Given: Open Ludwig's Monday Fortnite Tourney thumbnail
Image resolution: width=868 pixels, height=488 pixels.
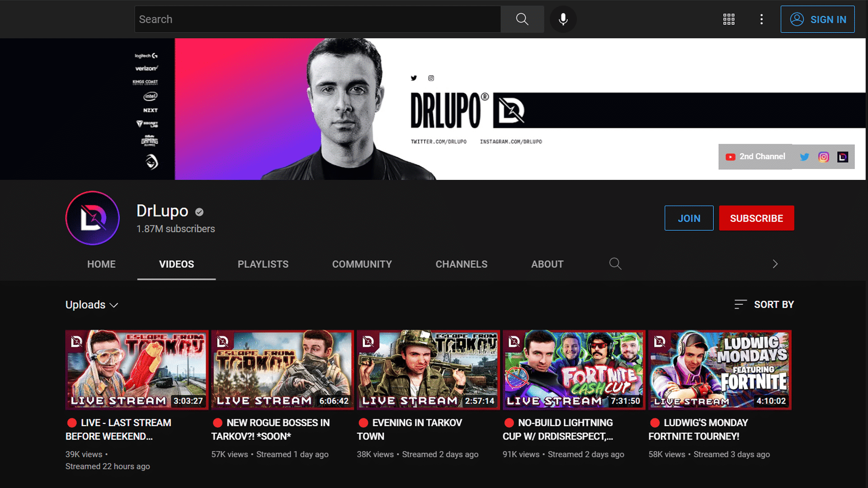Looking at the screenshot, I should [720, 370].
